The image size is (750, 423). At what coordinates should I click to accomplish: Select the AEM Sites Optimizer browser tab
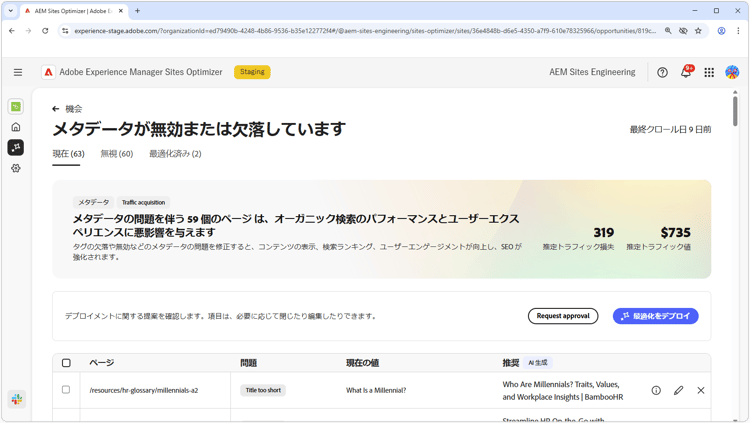[74, 11]
